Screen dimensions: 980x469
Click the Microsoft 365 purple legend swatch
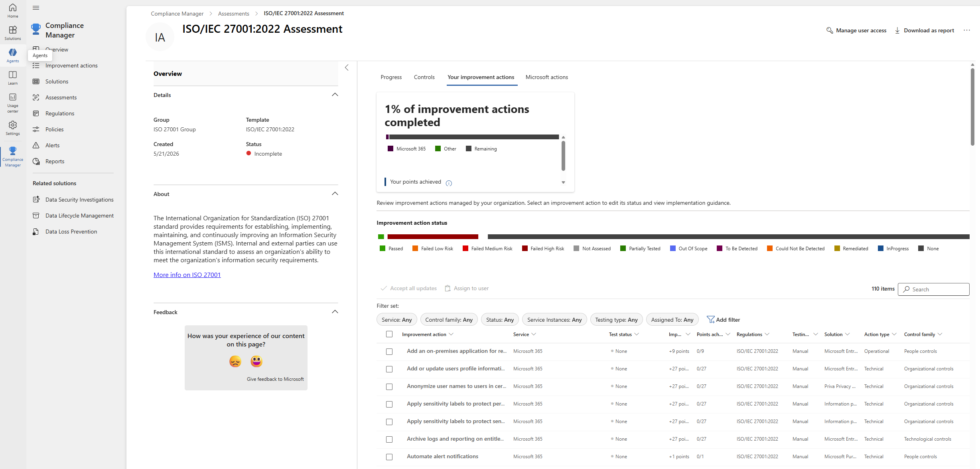pyautogui.click(x=390, y=148)
